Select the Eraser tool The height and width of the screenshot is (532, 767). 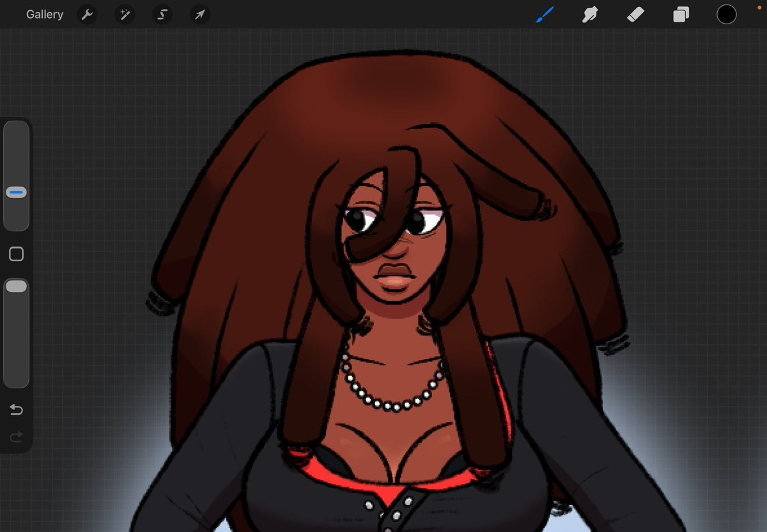coord(635,14)
